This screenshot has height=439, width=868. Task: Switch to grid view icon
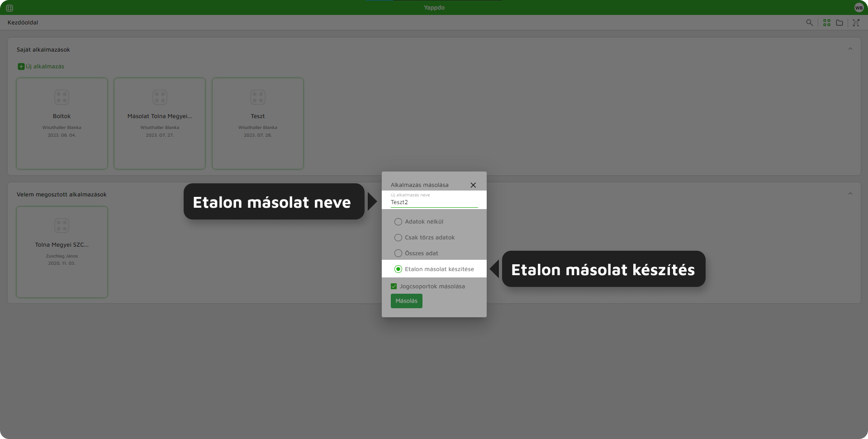[x=827, y=23]
